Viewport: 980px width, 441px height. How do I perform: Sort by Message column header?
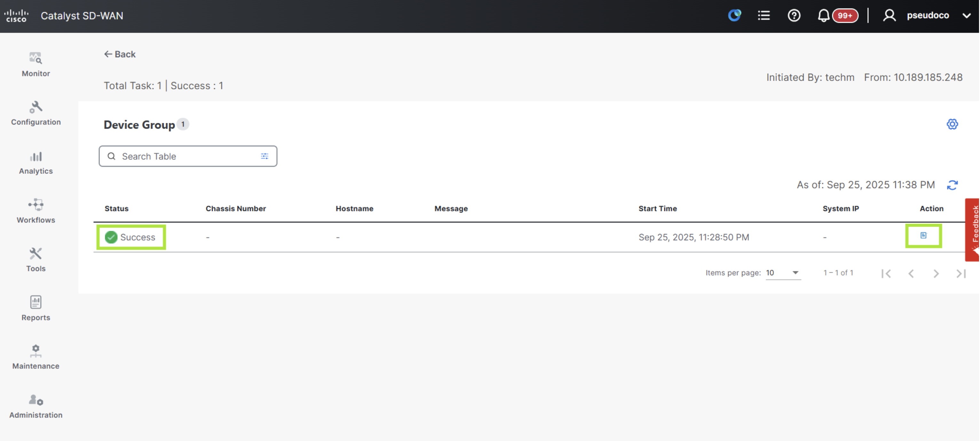[x=451, y=209]
